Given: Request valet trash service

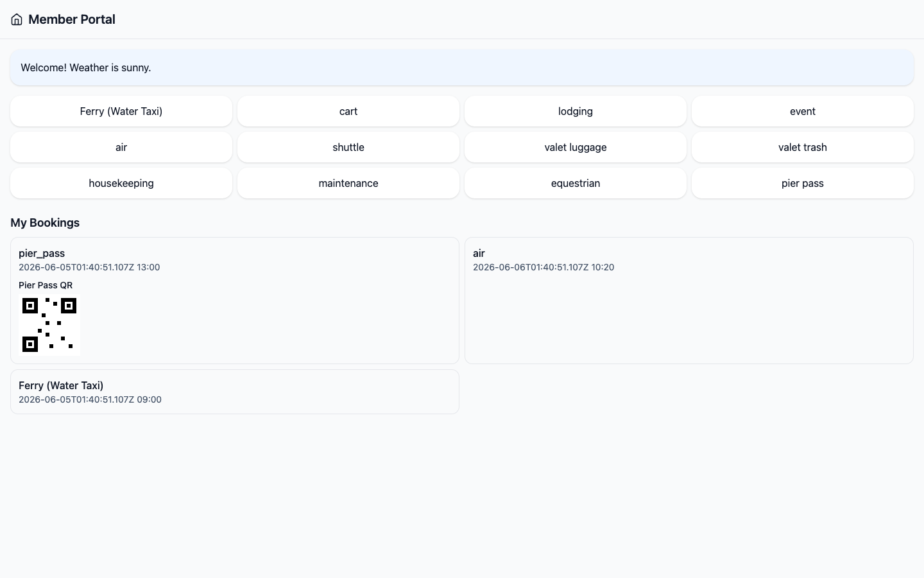Looking at the screenshot, I should tap(803, 147).
